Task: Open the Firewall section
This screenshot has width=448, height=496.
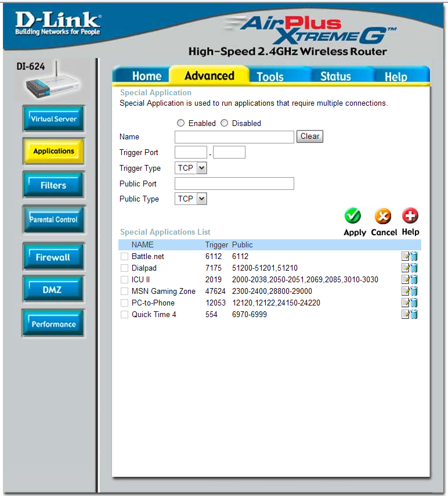Action: 53,257
